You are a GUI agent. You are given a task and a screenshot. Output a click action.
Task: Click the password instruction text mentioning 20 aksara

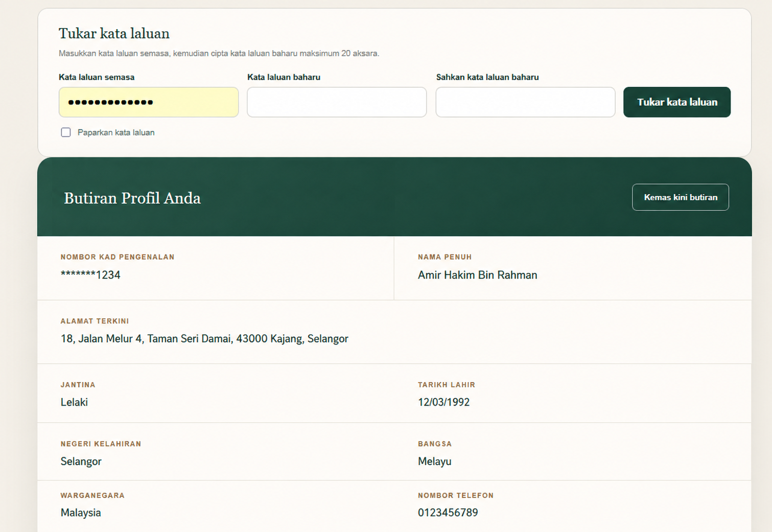tap(219, 53)
